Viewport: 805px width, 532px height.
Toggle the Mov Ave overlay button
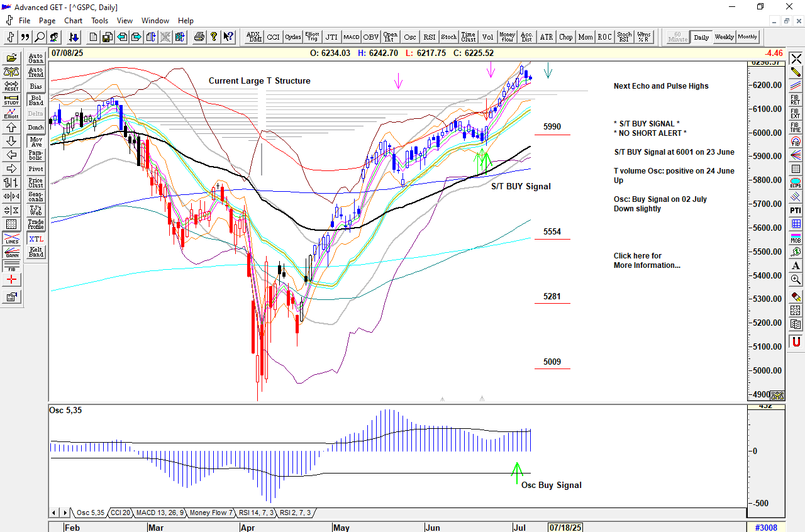click(36, 141)
